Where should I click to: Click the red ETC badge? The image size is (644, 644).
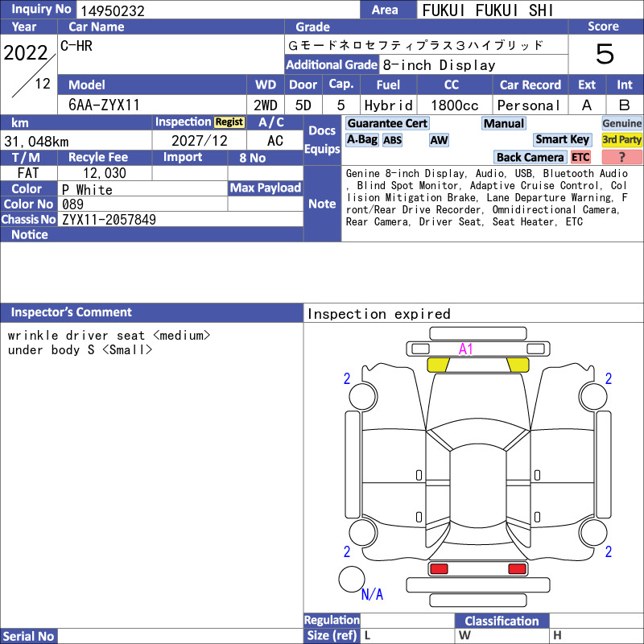click(580, 157)
